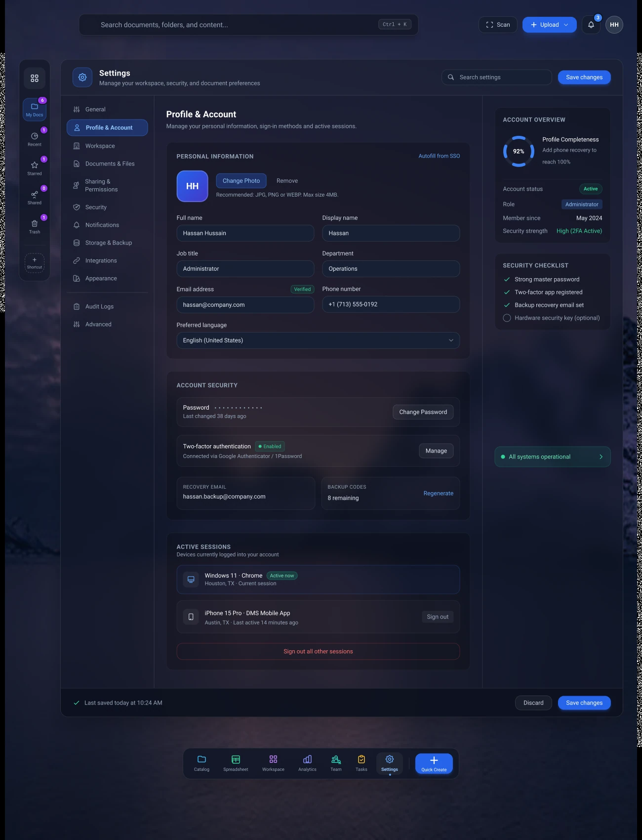Screen dimensions: 642x840
Task: Click the iPhone 15 Pro session phone icon
Action: (191, 617)
